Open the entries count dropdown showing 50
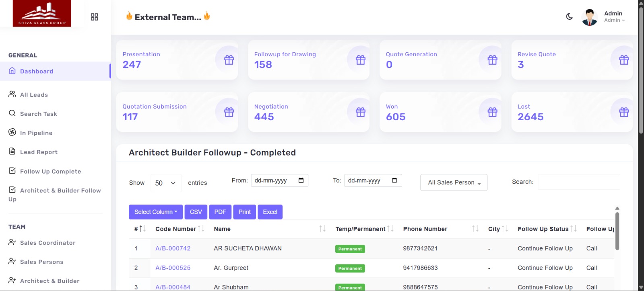 click(166, 183)
